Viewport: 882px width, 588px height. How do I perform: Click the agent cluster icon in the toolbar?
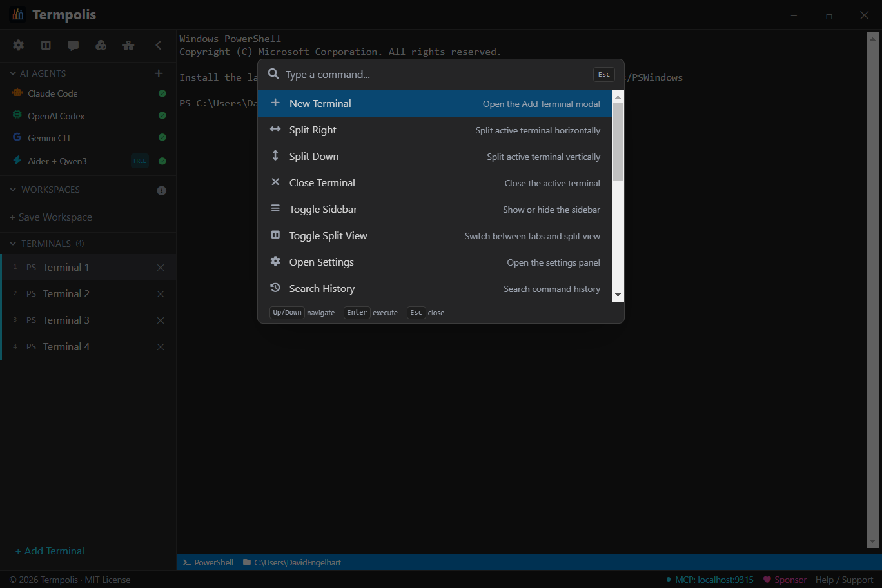pyautogui.click(x=101, y=45)
